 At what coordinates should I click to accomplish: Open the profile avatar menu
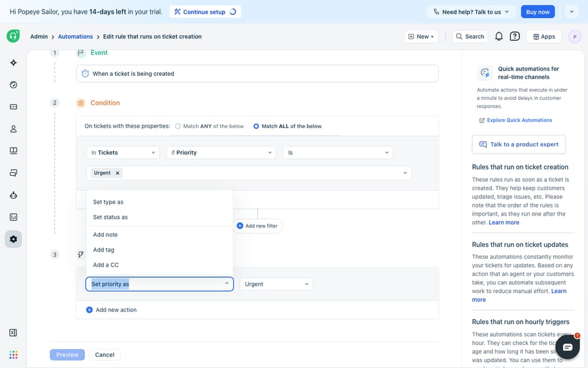tap(574, 37)
